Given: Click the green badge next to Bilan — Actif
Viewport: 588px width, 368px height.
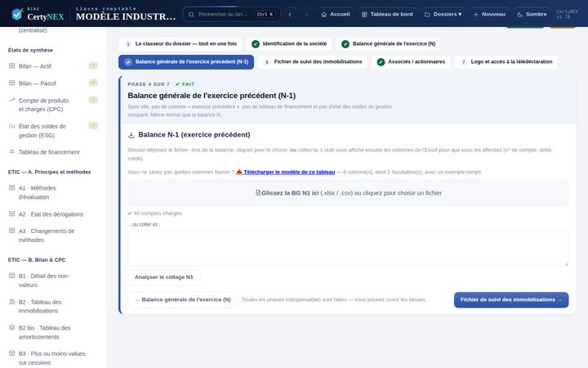Looking at the screenshot, I should [93, 65].
